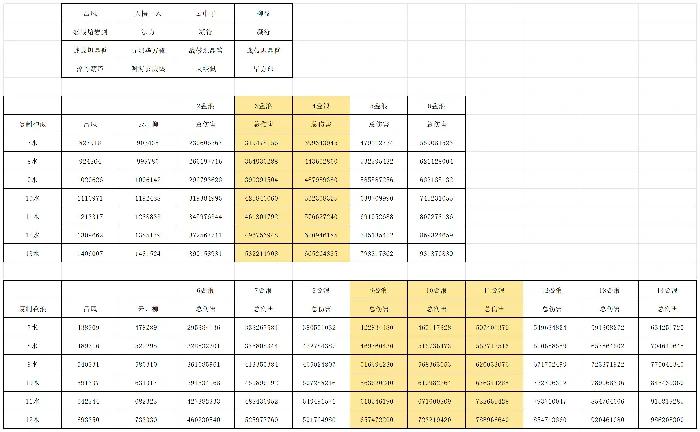The width and height of the screenshot is (700, 432).
Task: Select the top-right header cell of bottom table
Action: (x=668, y=289)
